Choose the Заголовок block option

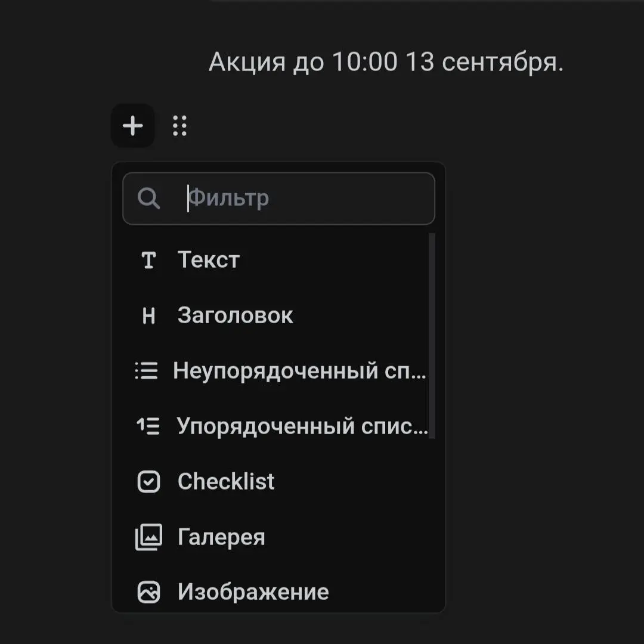click(235, 316)
